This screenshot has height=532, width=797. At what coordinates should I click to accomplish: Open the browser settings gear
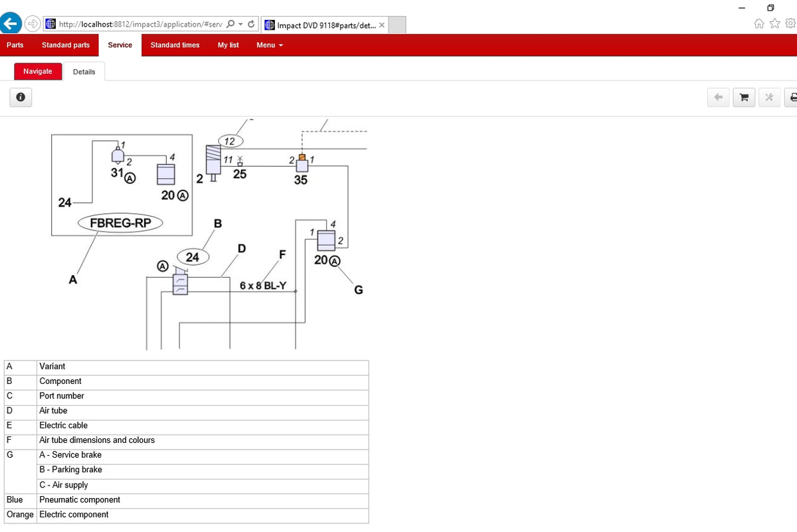pos(790,24)
